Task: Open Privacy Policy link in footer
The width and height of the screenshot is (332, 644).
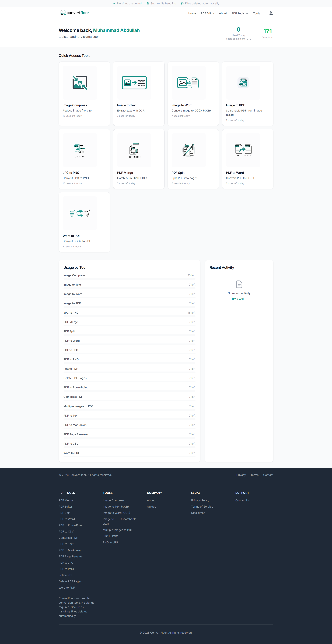Action: 200,500
